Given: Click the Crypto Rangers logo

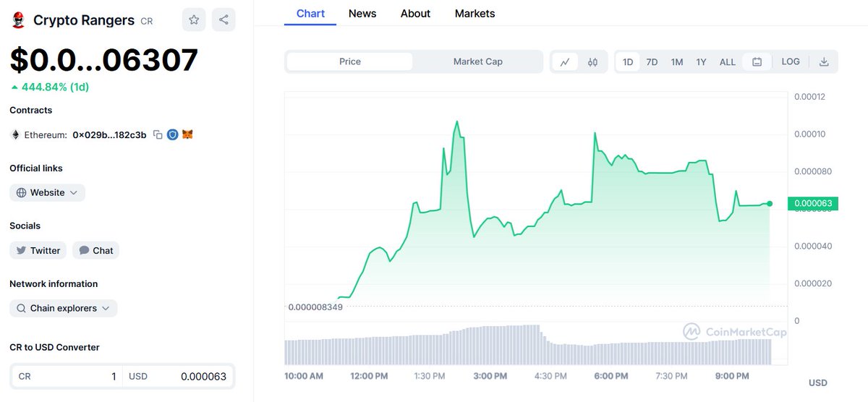Looking at the screenshot, I should pyautogui.click(x=17, y=20).
